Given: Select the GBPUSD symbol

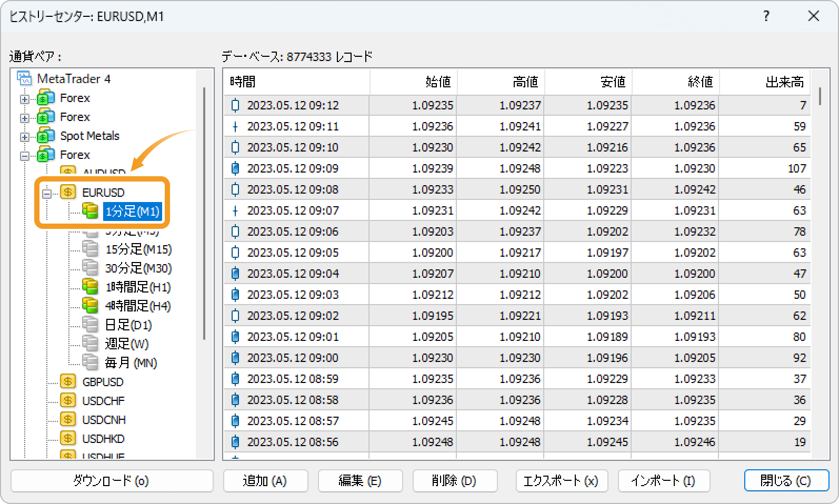Looking at the screenshot, I should pyautogui.click(x=103, y=382).
